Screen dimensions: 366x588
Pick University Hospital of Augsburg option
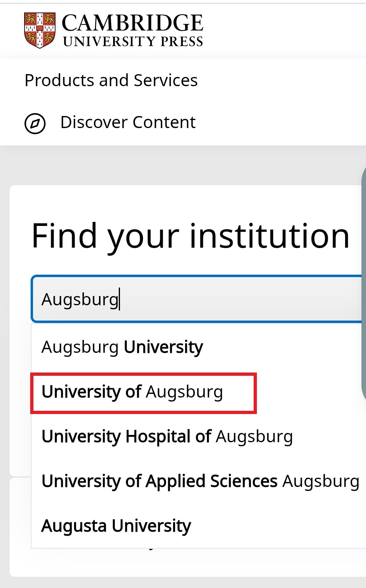167,437
